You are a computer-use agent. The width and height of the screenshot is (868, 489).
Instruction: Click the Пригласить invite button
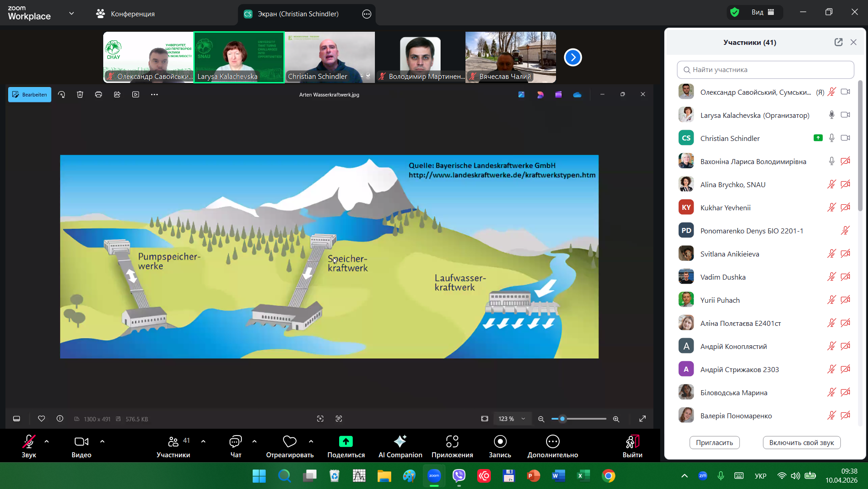714,443
